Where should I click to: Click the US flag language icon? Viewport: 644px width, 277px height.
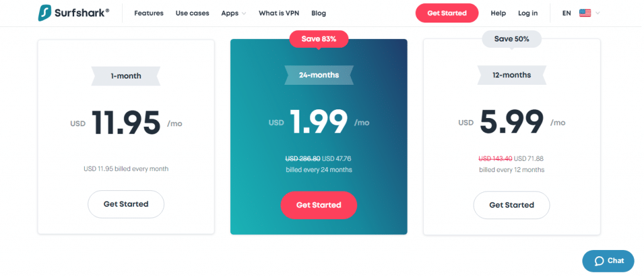click(x=585, y=13)
